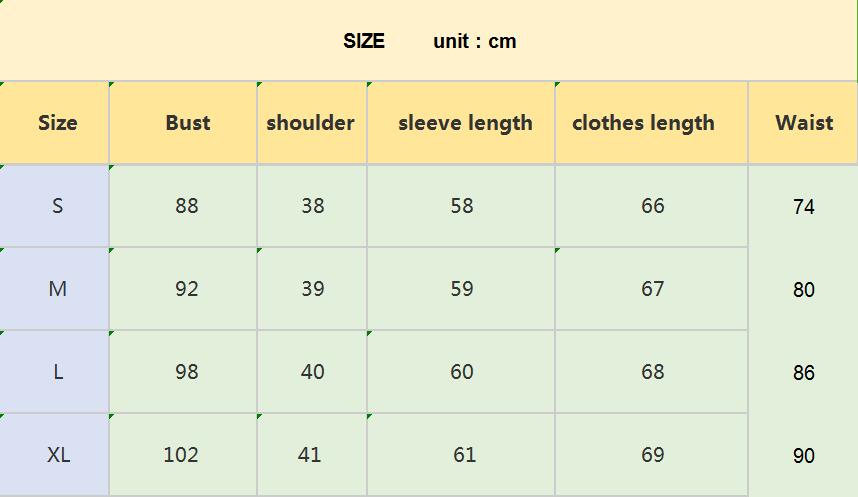The height and width of the screenshot is (497, 858).
Task: Click the L size row label
Action: [57, 372]
